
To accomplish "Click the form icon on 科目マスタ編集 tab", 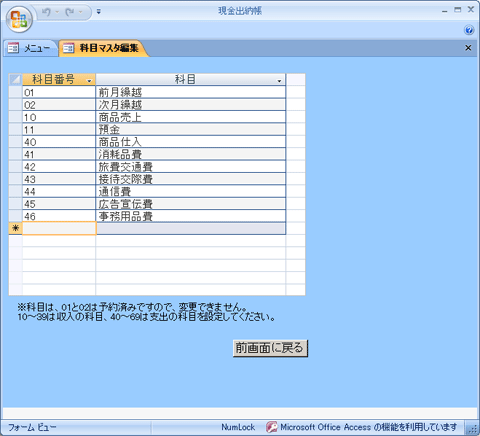I will tap(68, 48).
